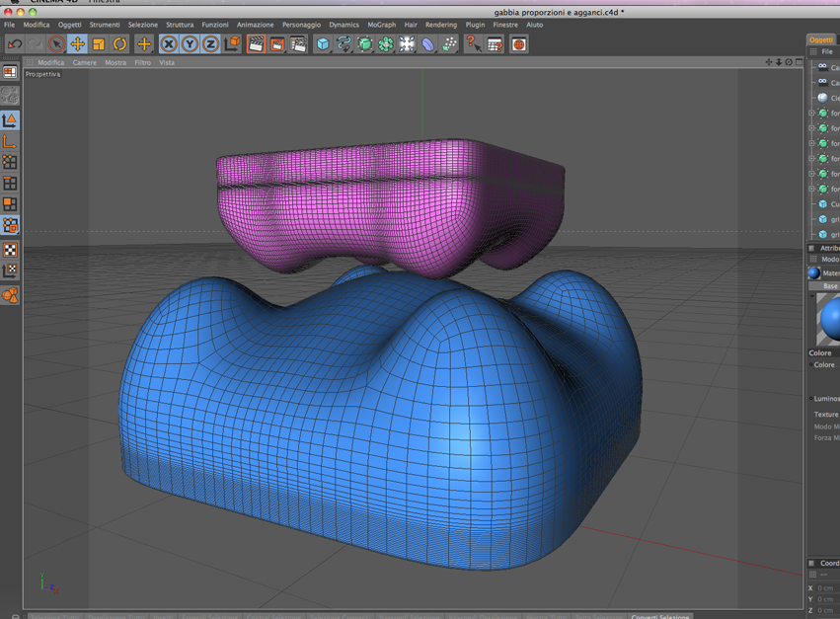Click the Undo arrow icon
840x619 pixels.
(x=15, y=44)
